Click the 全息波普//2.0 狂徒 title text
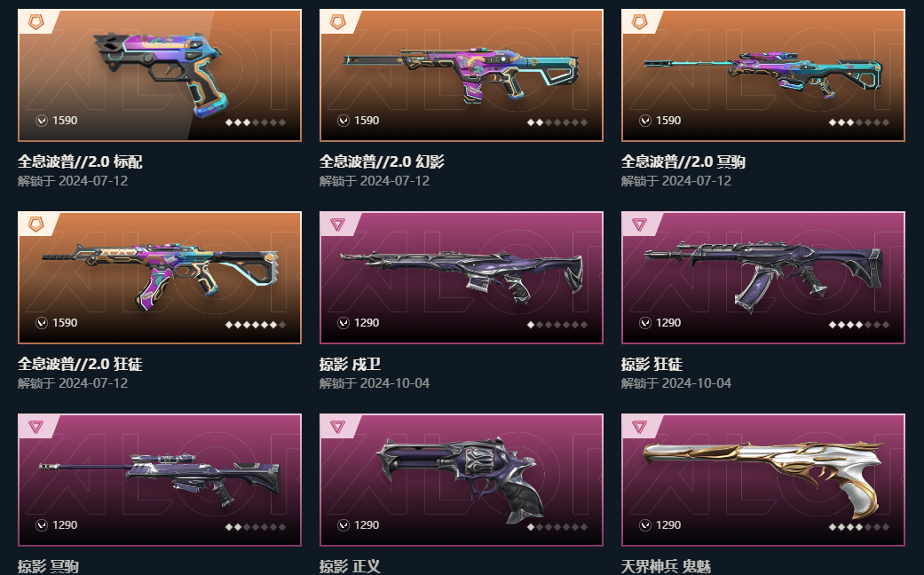This screenshot has height=575, width=924. 80,364
